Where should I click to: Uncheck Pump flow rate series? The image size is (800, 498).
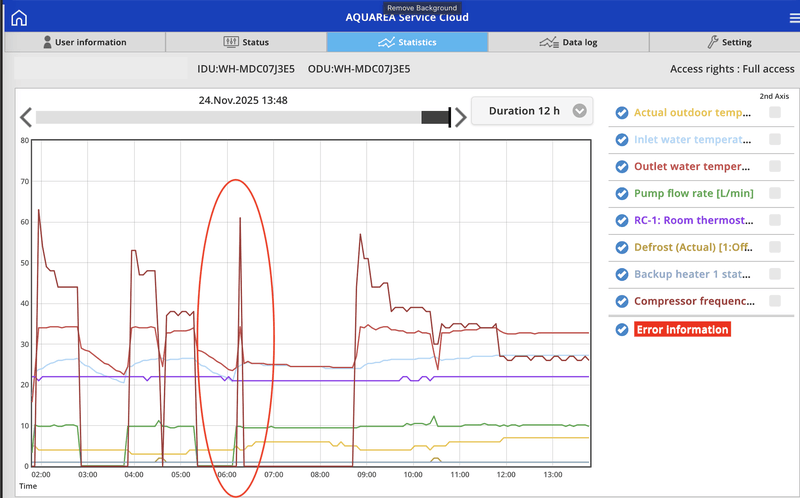(621, 193)
